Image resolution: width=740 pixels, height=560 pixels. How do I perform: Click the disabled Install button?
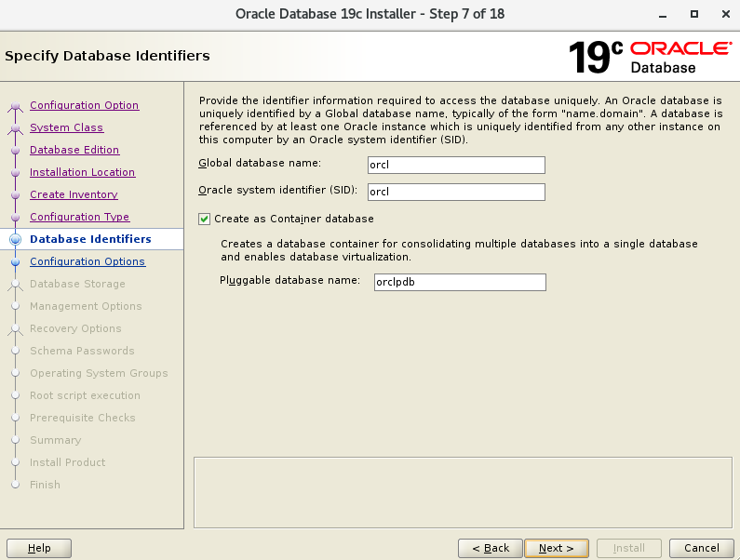629,548
